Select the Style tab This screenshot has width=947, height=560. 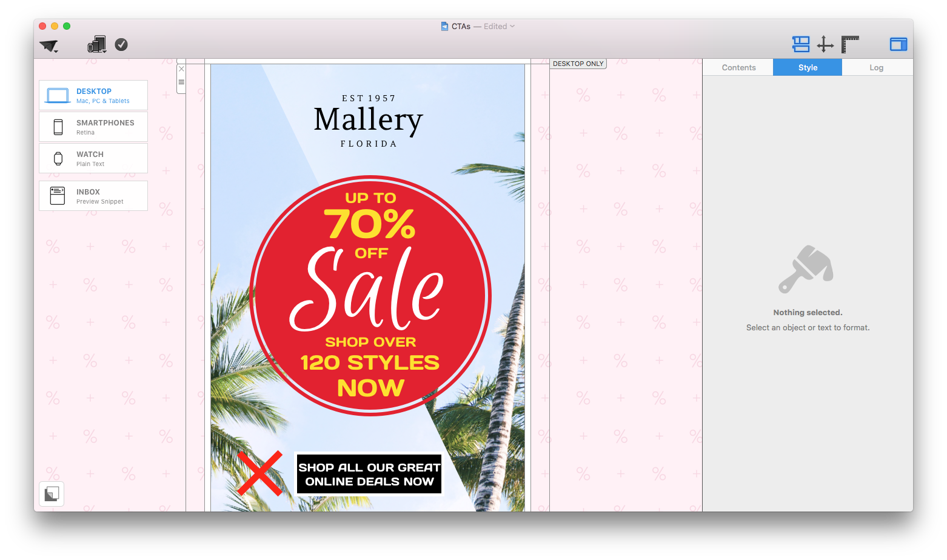pyautogui.click(x=808, y=67)
